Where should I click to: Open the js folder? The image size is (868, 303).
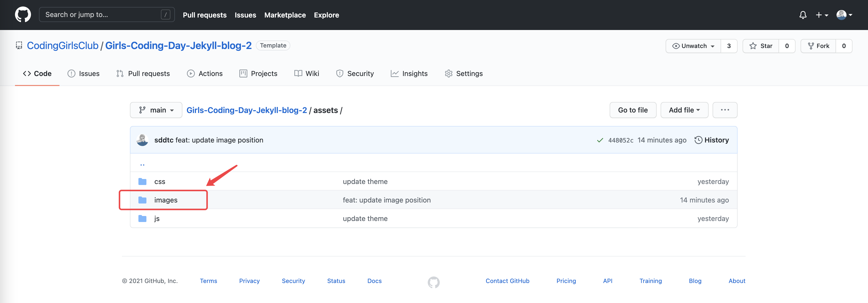coord(157,219)
